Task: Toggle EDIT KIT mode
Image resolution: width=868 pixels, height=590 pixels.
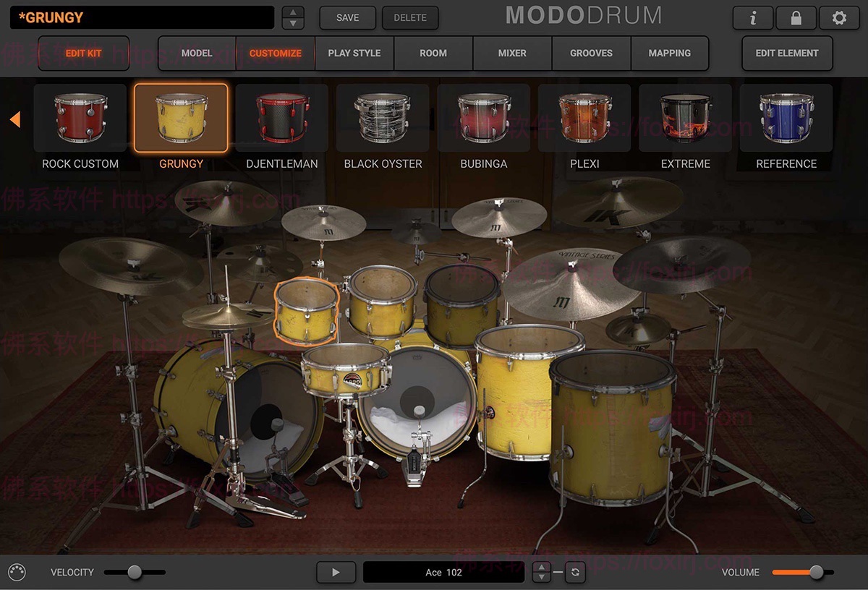Action: (x=83, y=53)
